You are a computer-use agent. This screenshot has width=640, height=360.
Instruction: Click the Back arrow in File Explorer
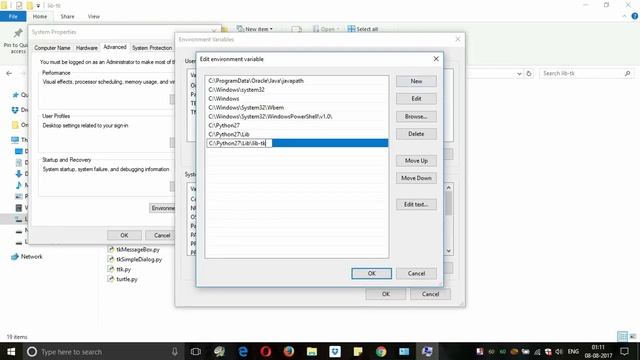tap(9, 73)
